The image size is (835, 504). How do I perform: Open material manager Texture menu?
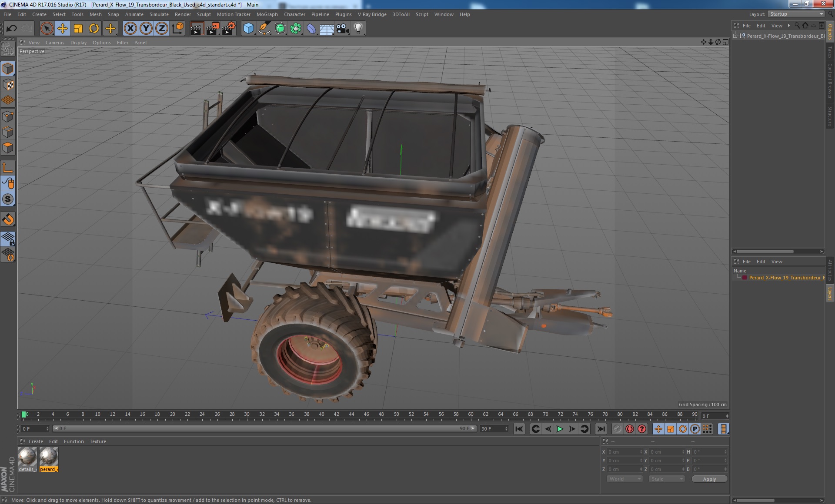click(x=98, y=441)
